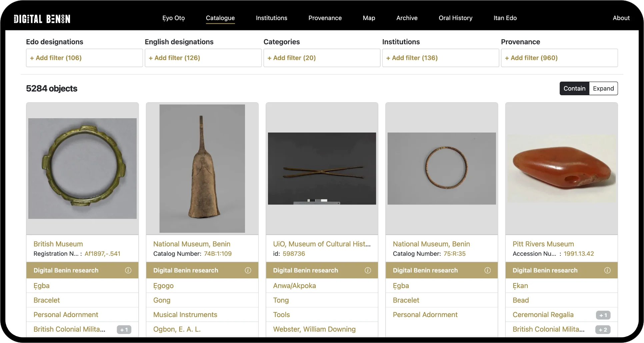The width and height of the screenshot is (644, 343).
Task: Open Categories add filter dropdown
Action: point(322,58)
